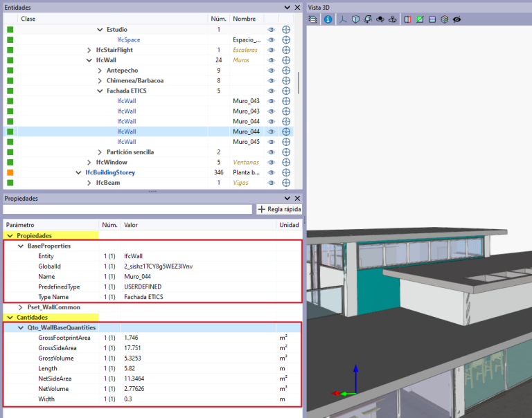Click green color square of IfcBeam row
This screenshot has height=418, width=532.
[x=10, y=183]
